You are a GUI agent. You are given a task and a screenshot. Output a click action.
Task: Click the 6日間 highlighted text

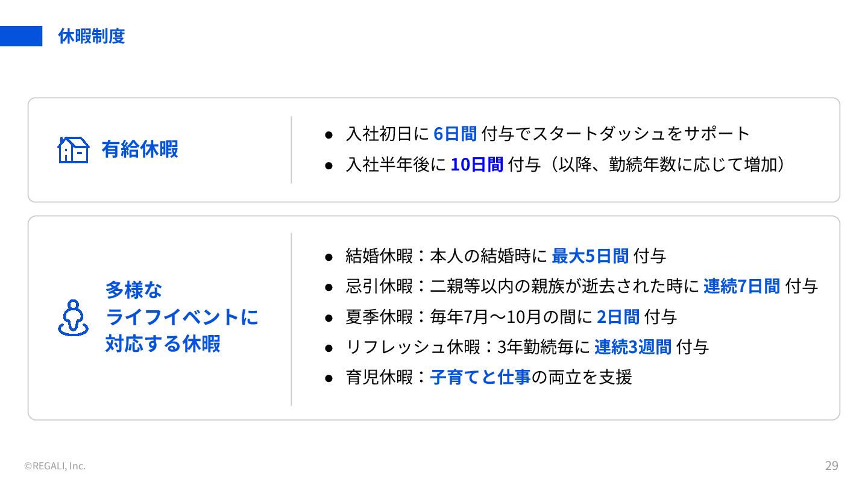point(455,134)
